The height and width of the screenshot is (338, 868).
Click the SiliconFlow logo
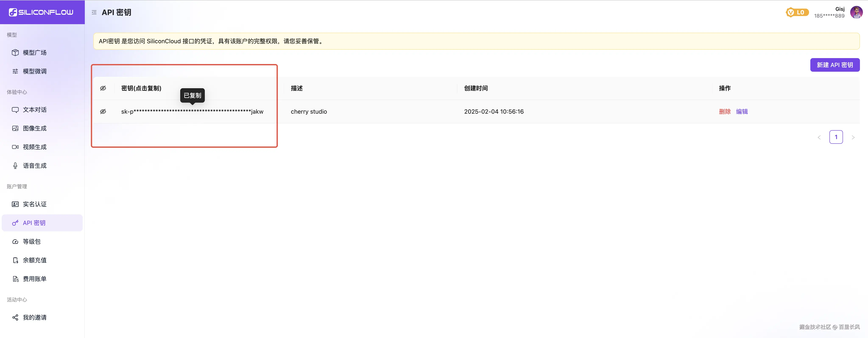pos(41,13)
